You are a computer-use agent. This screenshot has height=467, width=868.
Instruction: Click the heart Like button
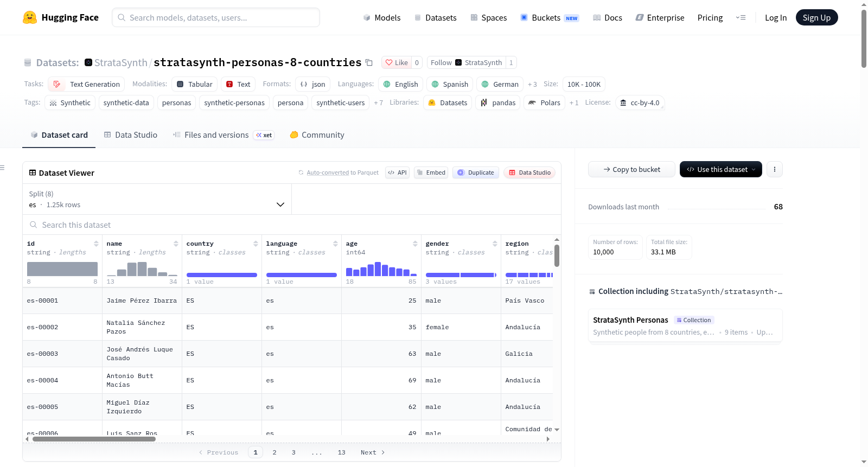[x=397, y=62]
